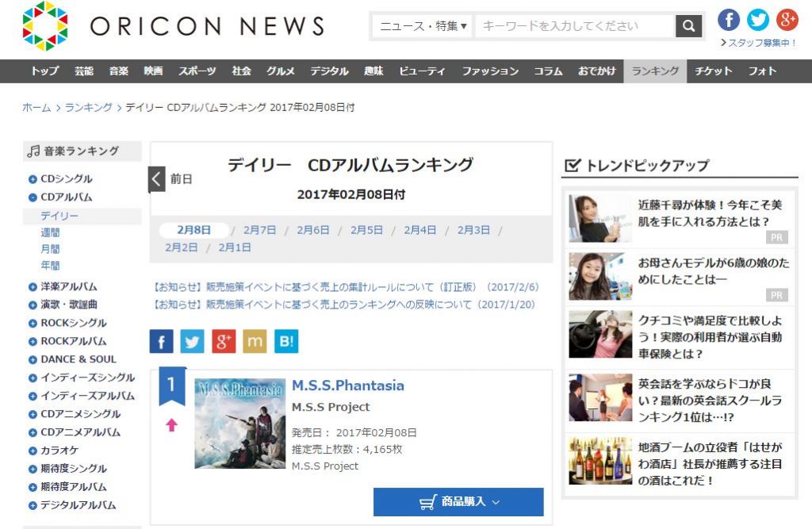Screen dimensions: 812x529
Task: Select the ランキング navigation tab
Action: click(655, 71)
